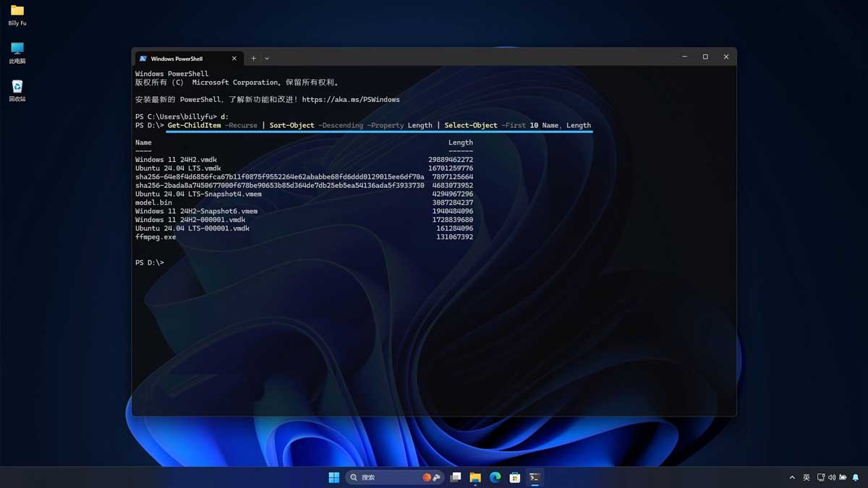Screen dimensions: 868x488
Task: Toggle the 英 input method indicator
Action: coord(807,477)
